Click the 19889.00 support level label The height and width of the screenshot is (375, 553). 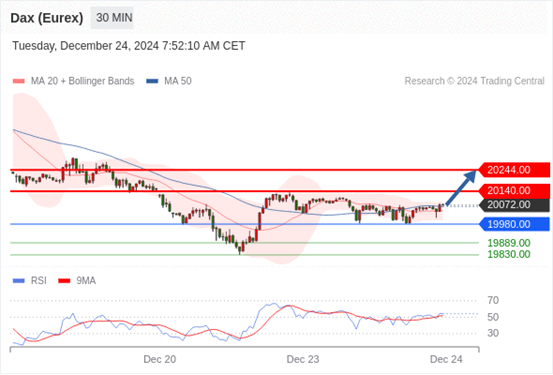point(509,243)
